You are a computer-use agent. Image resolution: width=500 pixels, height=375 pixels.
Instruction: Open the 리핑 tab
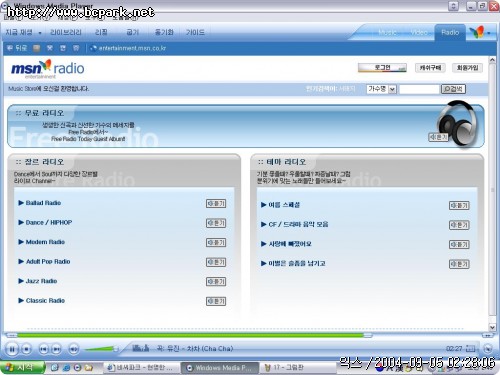[x=101, y=32]
